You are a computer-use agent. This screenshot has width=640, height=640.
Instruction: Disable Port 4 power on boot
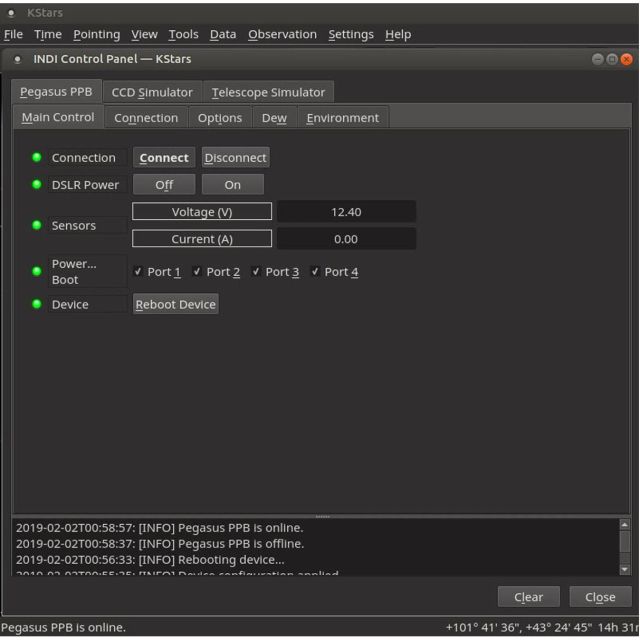[315, 271]
